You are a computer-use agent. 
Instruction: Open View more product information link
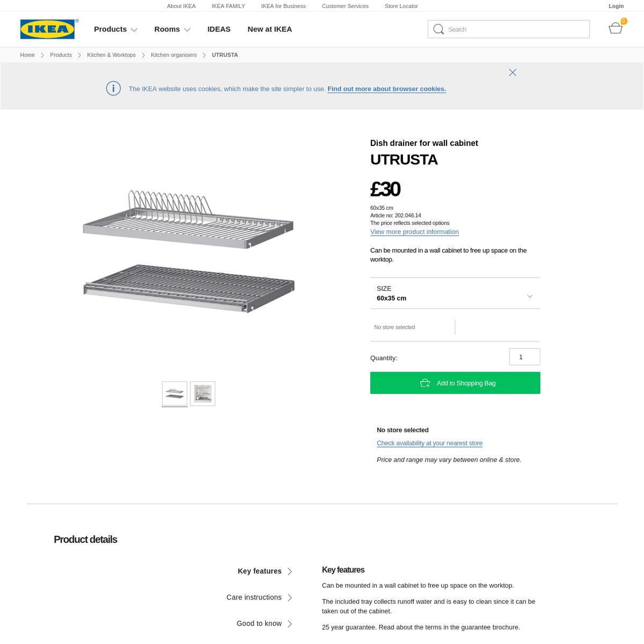click(x=414, y=232)
